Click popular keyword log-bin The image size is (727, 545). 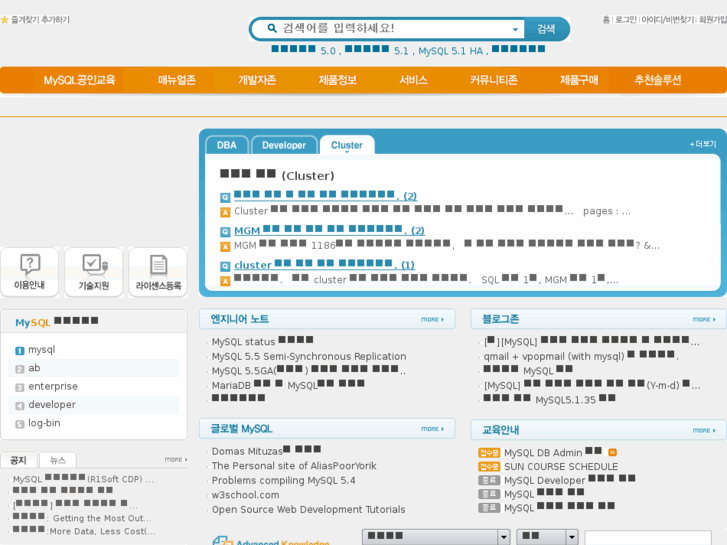pos(44,423)
